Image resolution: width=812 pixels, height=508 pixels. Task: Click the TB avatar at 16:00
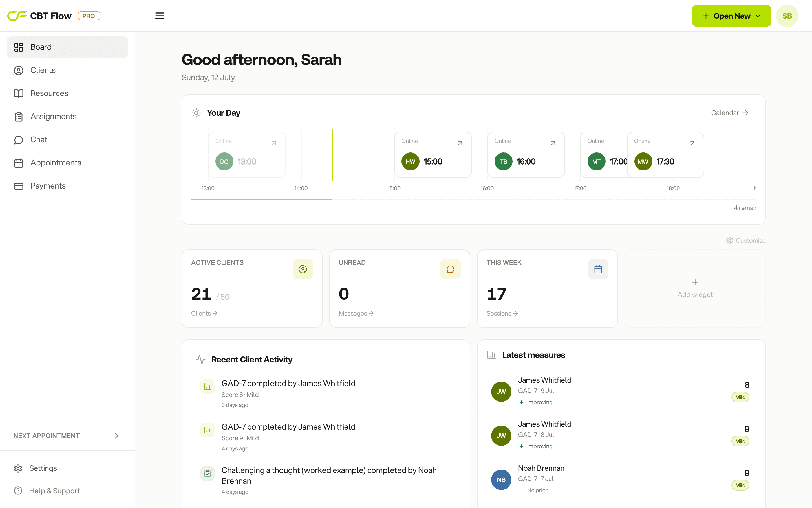503,162
